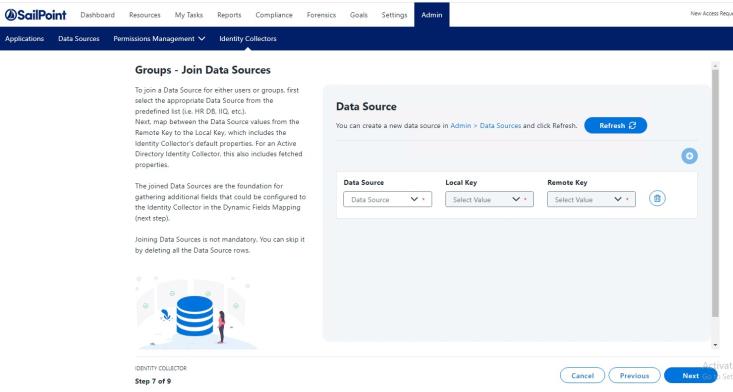Click the vertical scrollbar thumb
The width and height of the screenshot is (733, 392).
pos(715,193)
